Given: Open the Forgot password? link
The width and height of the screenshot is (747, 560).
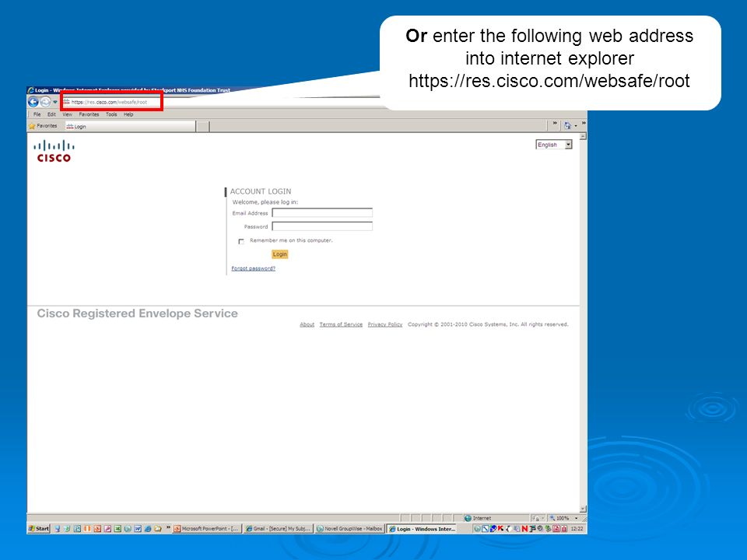Looking at the screenshot, I should coord(254,268).
